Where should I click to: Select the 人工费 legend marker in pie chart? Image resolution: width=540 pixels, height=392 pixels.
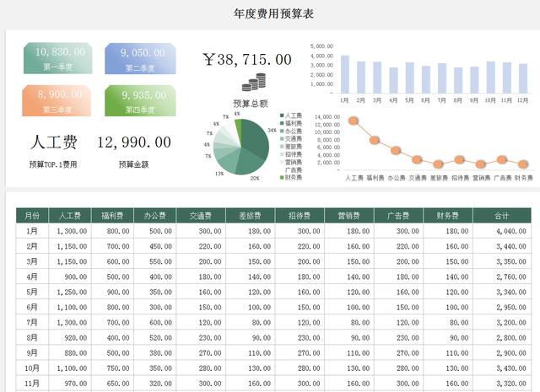coord(282,113)
